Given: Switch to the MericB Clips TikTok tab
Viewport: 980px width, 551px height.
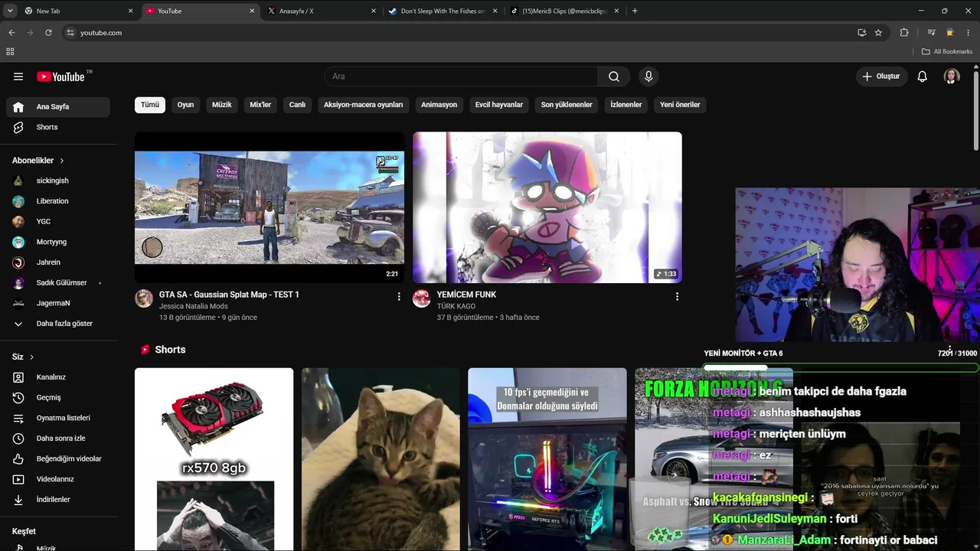Looking at the screenshot, I should [563, 11].
